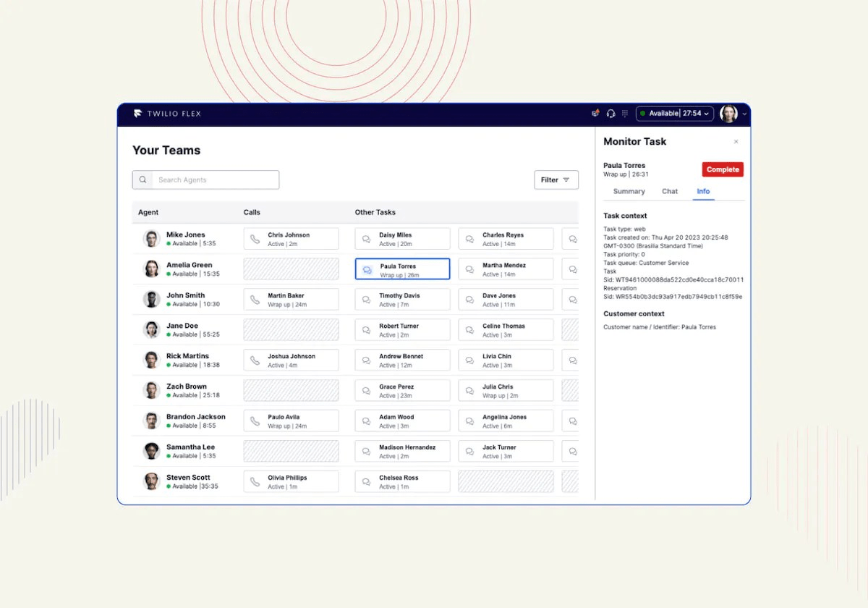Screen dimensions: 868x608
Task: Click the notification icon with red badge
Action: (x=595, y=113)
